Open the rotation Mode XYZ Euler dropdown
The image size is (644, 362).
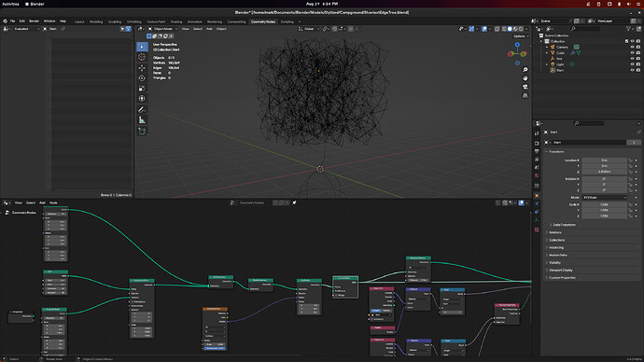[x=605, y=198]
